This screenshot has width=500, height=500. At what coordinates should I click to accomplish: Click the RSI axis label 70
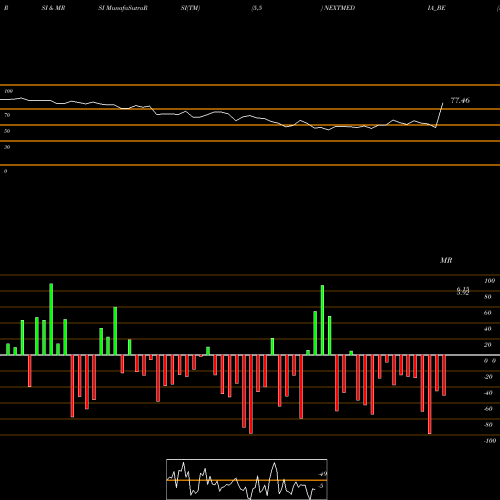7,115
